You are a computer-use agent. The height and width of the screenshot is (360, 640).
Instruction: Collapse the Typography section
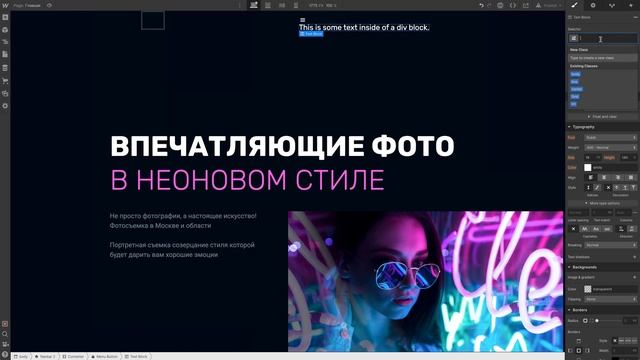(x=583, y=127)
